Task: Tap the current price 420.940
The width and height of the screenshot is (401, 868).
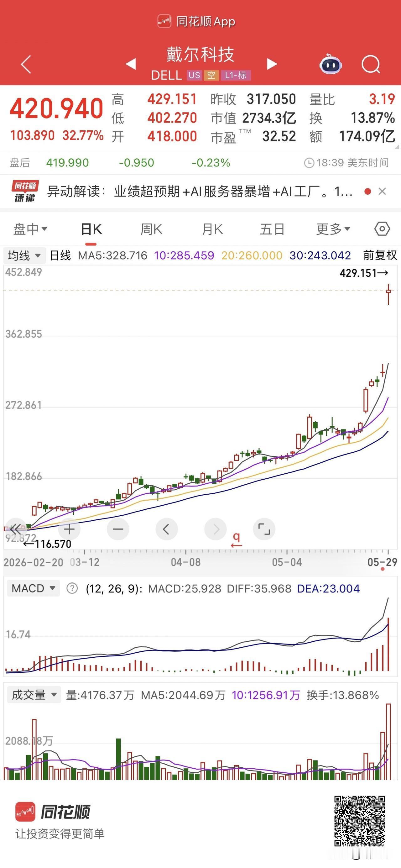Action: pos(56,108)
